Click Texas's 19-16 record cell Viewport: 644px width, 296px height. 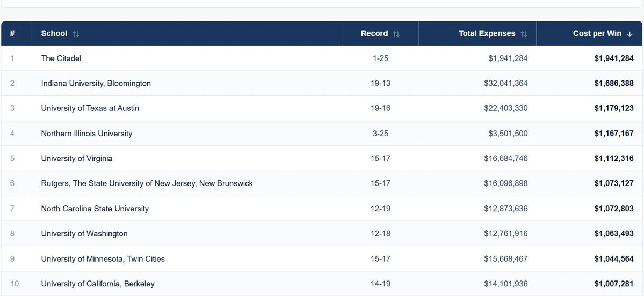pyautogui.click(x=380, y=108)
